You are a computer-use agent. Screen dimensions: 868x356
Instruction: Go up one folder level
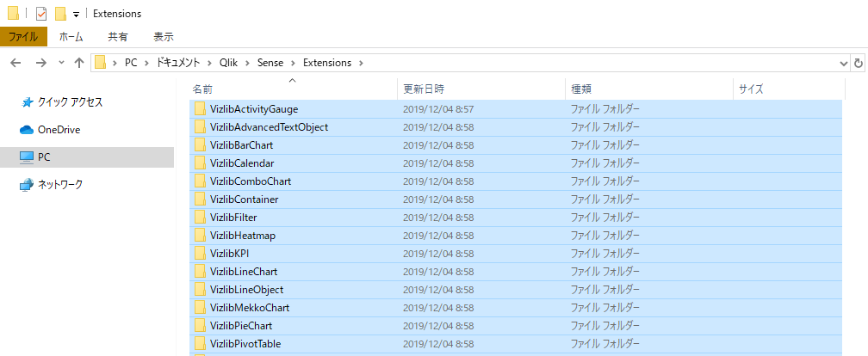coord(79,63)
